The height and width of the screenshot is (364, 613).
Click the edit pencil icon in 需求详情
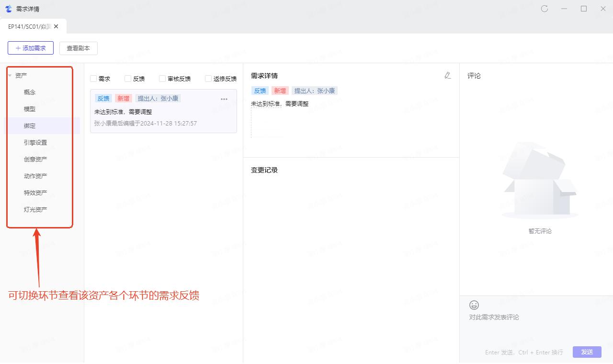447,75
